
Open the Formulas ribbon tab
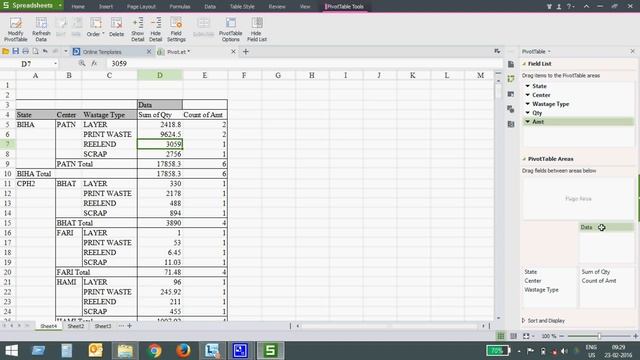[180, 7]
